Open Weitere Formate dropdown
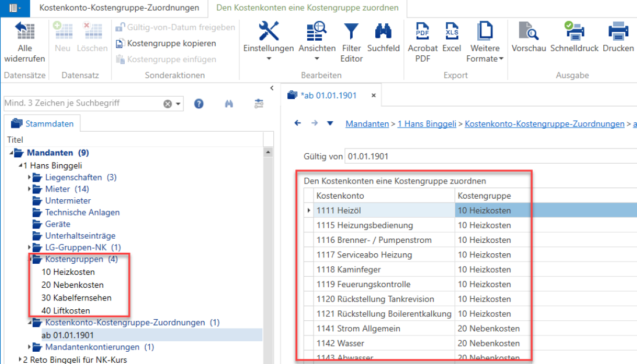This screenshot has height=364, width=637. (x=485, y=42)
